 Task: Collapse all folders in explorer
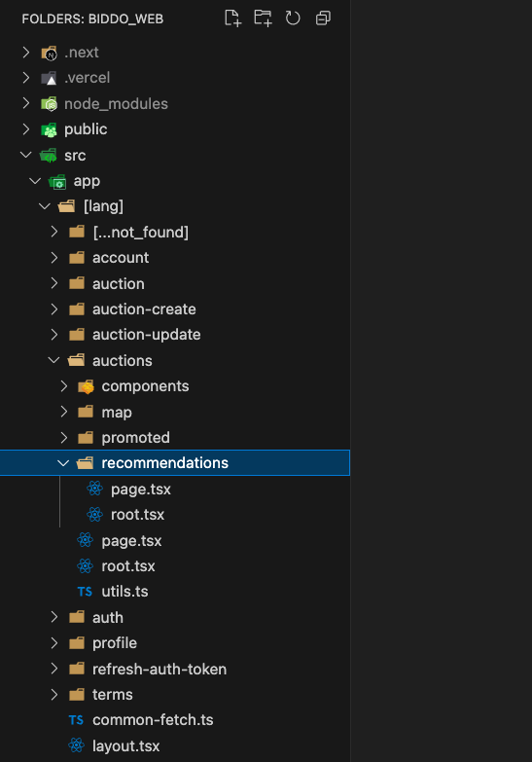323,18
